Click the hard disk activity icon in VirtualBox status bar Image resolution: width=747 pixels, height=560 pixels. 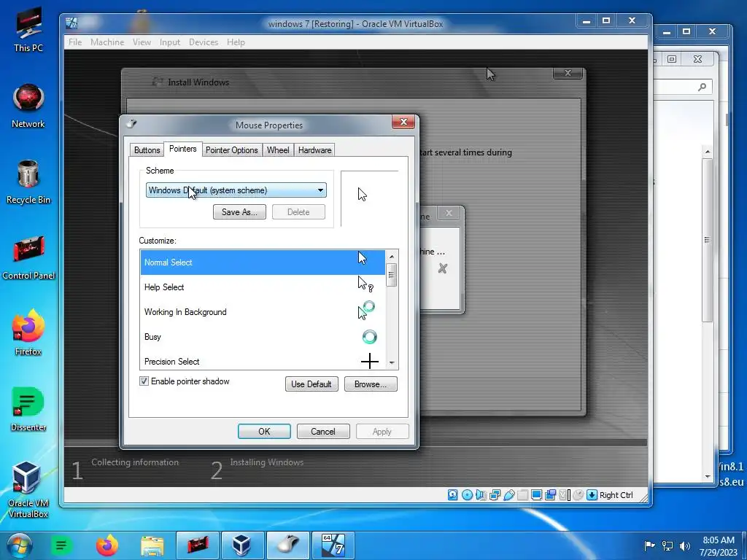[452, 495]
